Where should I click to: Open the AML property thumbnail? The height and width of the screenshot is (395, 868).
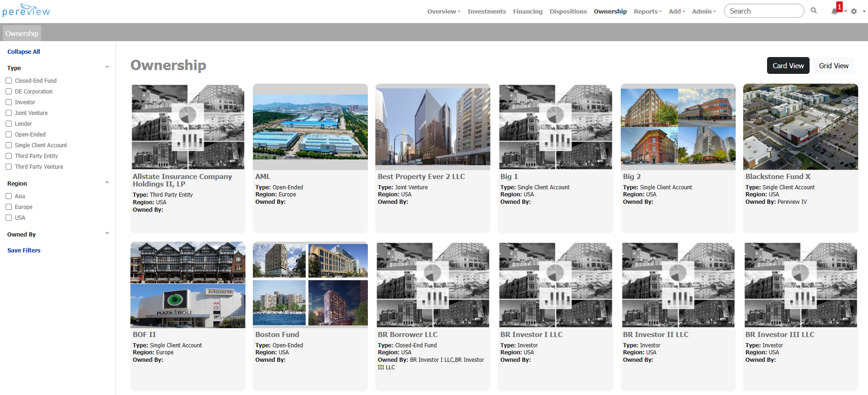(310, 127)
